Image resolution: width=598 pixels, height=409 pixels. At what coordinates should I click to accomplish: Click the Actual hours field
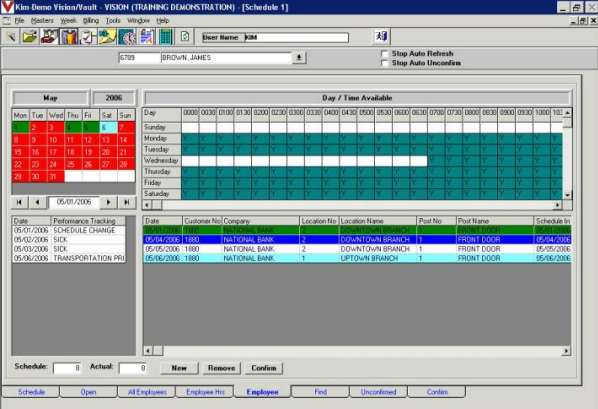coord(132,368)
